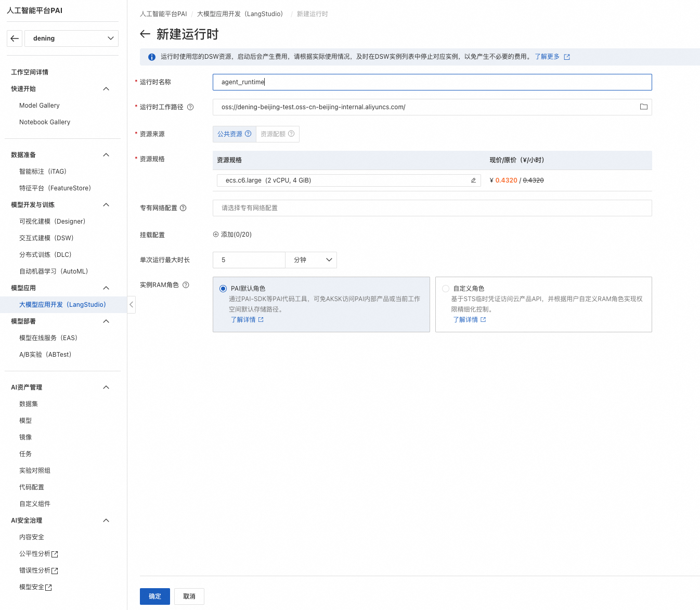Click the oss work path input field

(x=432, y=107)
